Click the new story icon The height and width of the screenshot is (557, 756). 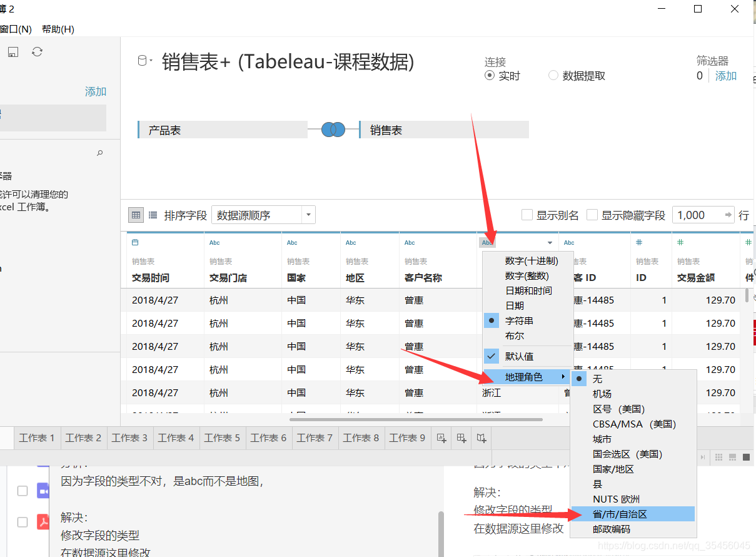coord(481,437)
